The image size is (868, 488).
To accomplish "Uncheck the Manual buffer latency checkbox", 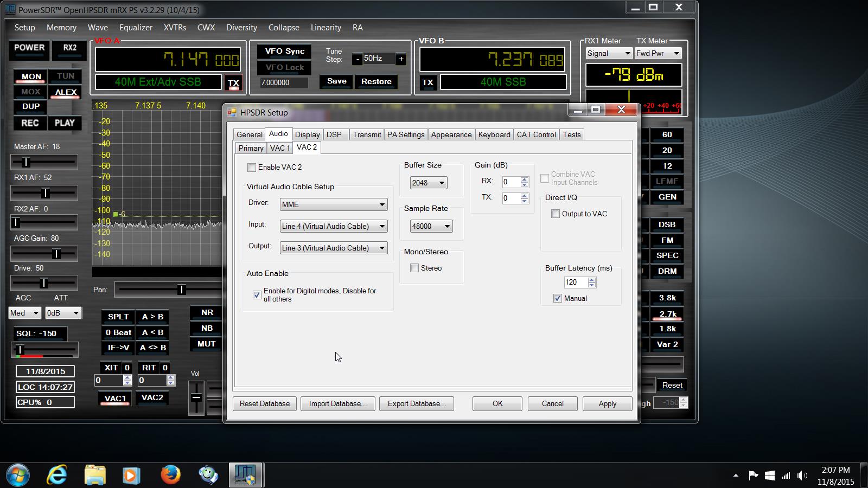I will pos(558,298).
